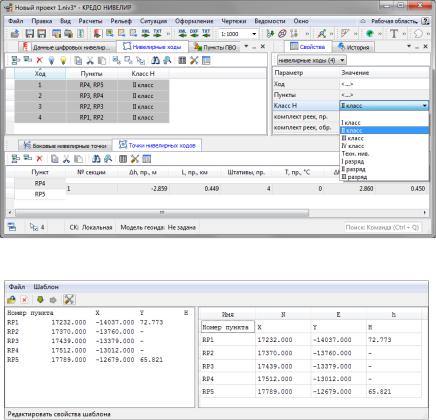Click the large T text tool icon
This screenshot has width=436, height=420.
[x=394, y=33]
